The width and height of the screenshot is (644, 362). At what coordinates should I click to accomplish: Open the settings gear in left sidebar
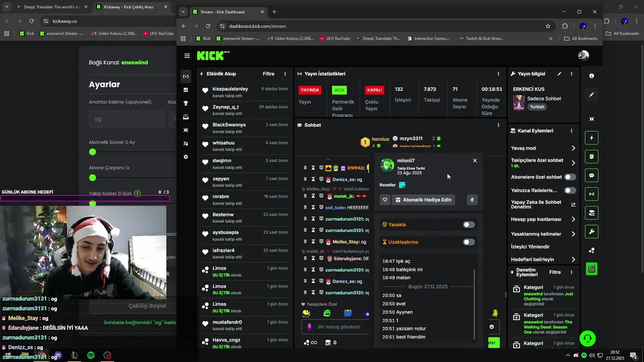coord(186,157)
